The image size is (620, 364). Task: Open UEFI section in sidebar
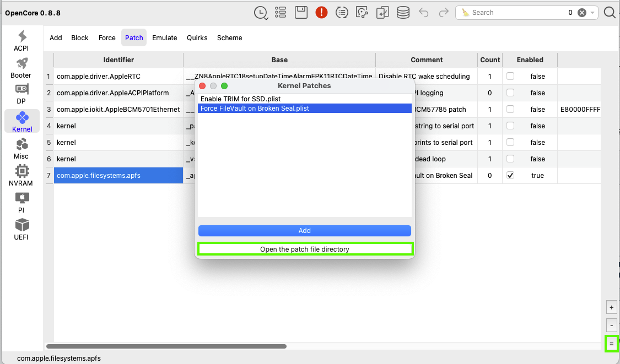click(x=21, y=229)
